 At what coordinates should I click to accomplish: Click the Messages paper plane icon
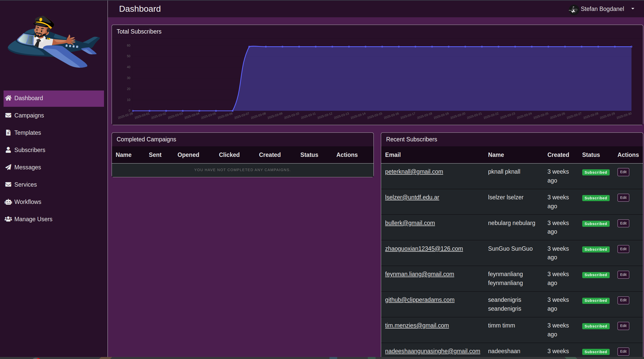8,167
